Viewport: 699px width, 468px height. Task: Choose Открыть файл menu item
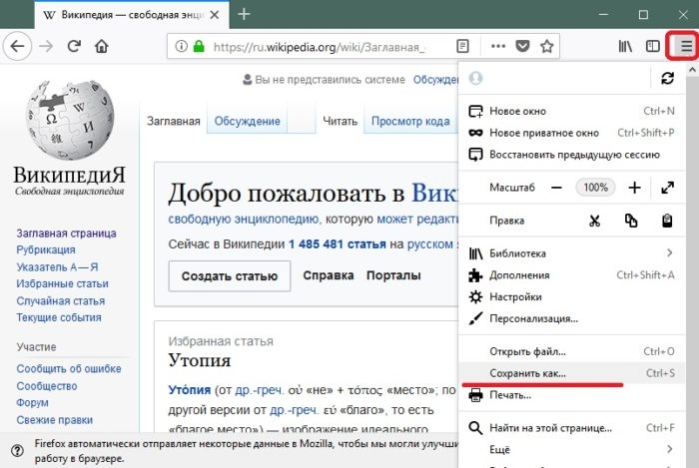(x=572, y=351)
